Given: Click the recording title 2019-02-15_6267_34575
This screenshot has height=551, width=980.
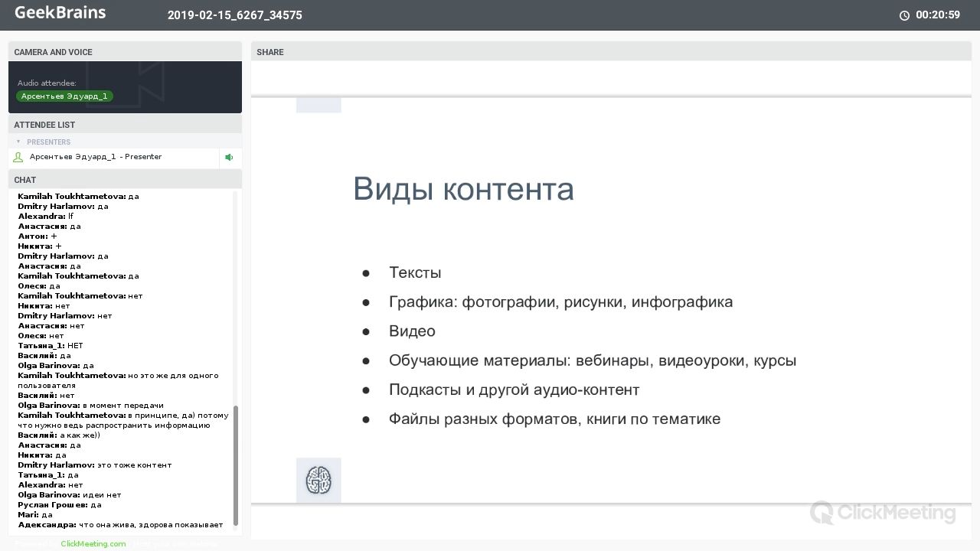Looking at the screenshot, I should coord(235,15).
